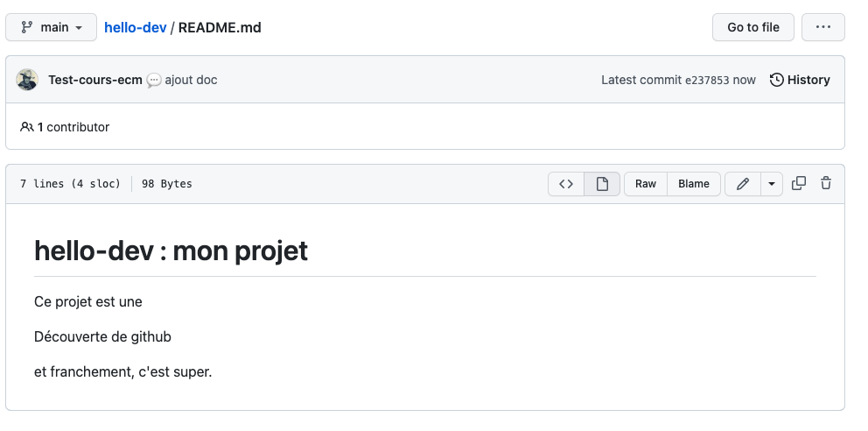868x431 pixels.
Task: Switch to source code view
Action: point(566,184)
